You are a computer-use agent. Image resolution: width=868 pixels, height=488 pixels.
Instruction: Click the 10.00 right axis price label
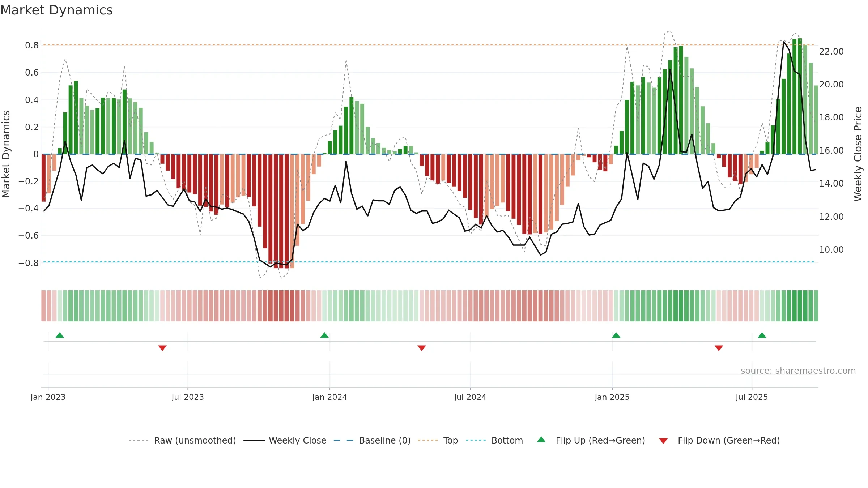click(831, 250)
